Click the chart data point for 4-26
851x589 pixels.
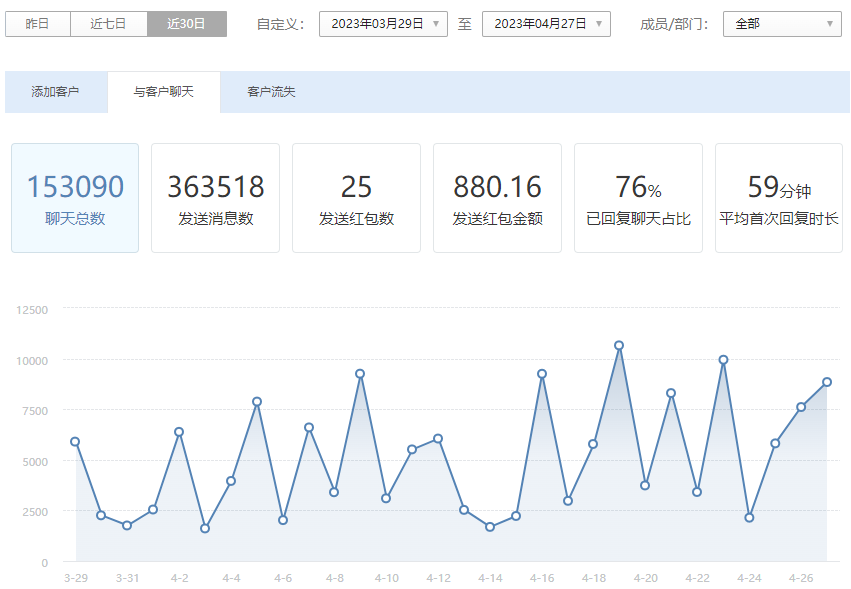coord(801,407)
